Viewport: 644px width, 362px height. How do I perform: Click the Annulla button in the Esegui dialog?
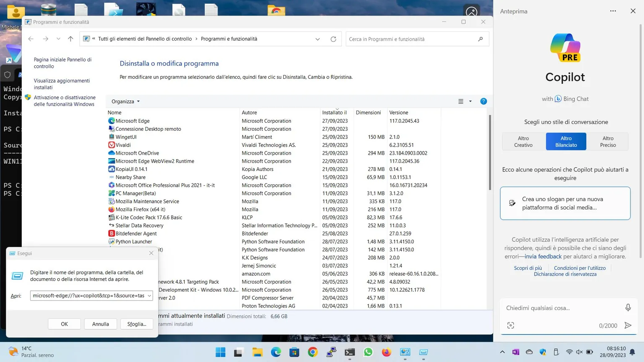click(100, 323)
